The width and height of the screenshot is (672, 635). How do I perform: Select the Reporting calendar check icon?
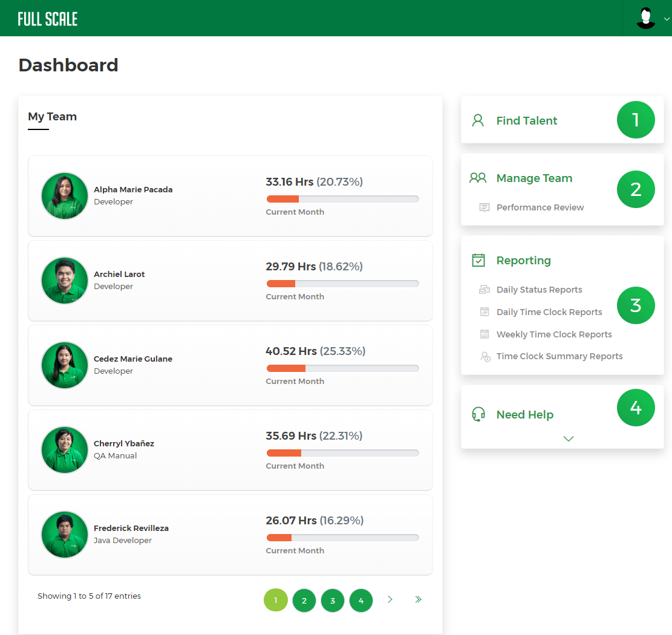(478, 260)
